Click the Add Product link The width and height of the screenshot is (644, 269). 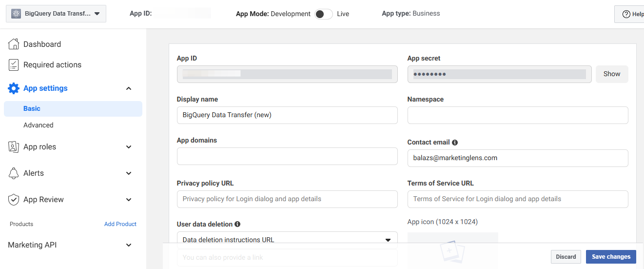(x=120, y=224)
